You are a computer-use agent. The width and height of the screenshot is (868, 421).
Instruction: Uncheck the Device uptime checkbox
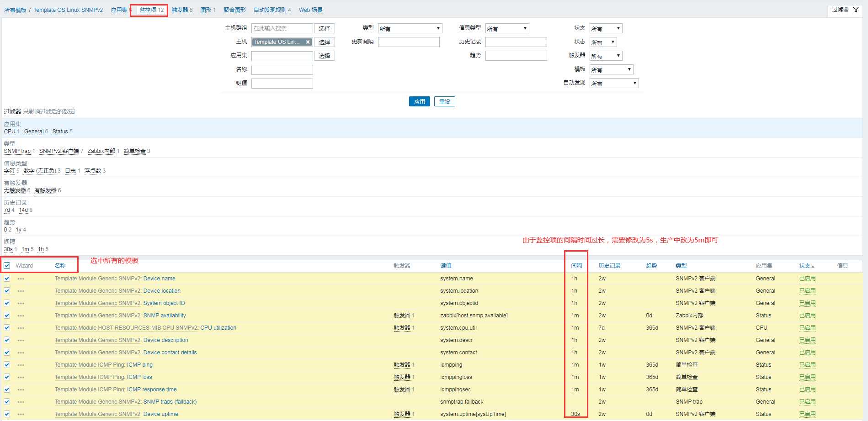(x=7, y=414)
